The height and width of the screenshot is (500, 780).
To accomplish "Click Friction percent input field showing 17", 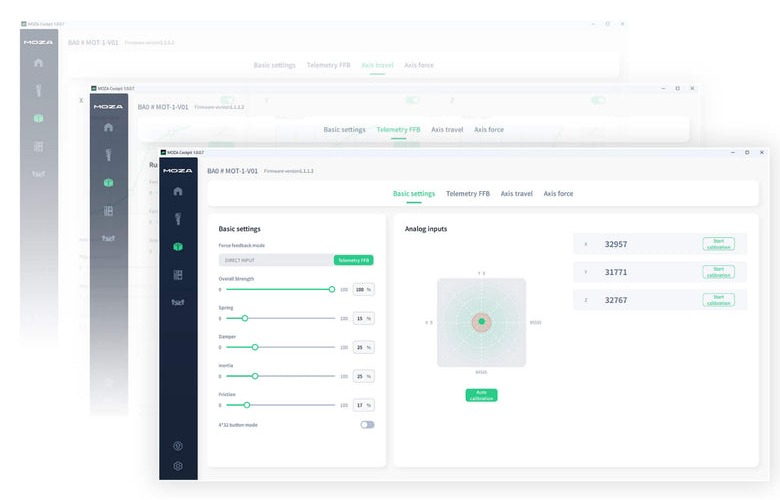I will [363, 405].
